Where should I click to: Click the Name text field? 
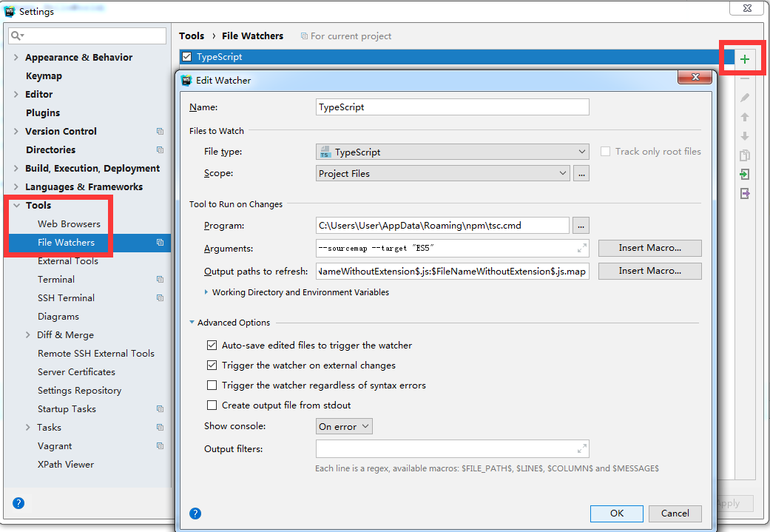[x=452, y=107]
